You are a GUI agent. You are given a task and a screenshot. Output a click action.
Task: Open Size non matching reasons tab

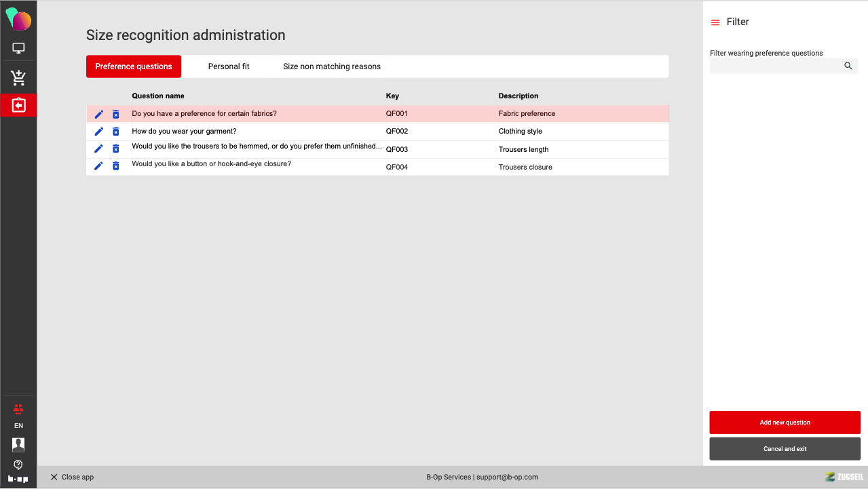click(x=331, y=66)
